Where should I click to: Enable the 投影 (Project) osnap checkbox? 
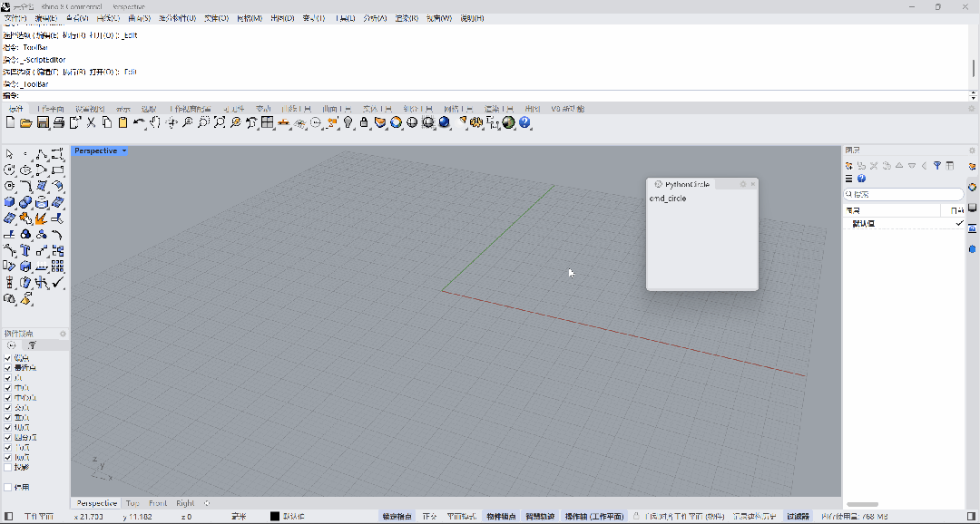8,467
